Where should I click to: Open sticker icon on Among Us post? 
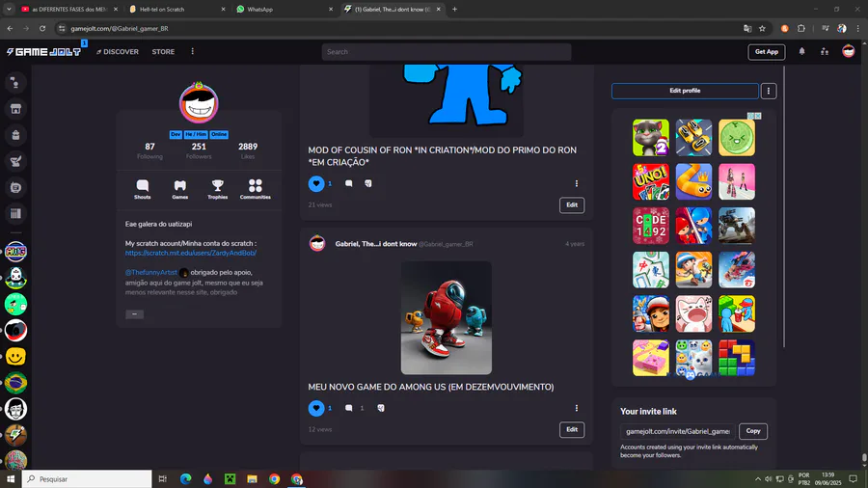(381, 408)
